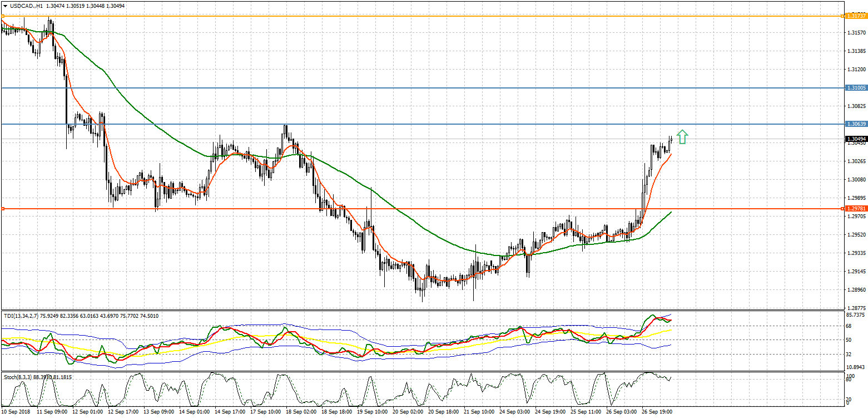868x418 pixels.
Task: Click the current price tag 1.30494
Action: click(855, 139)
